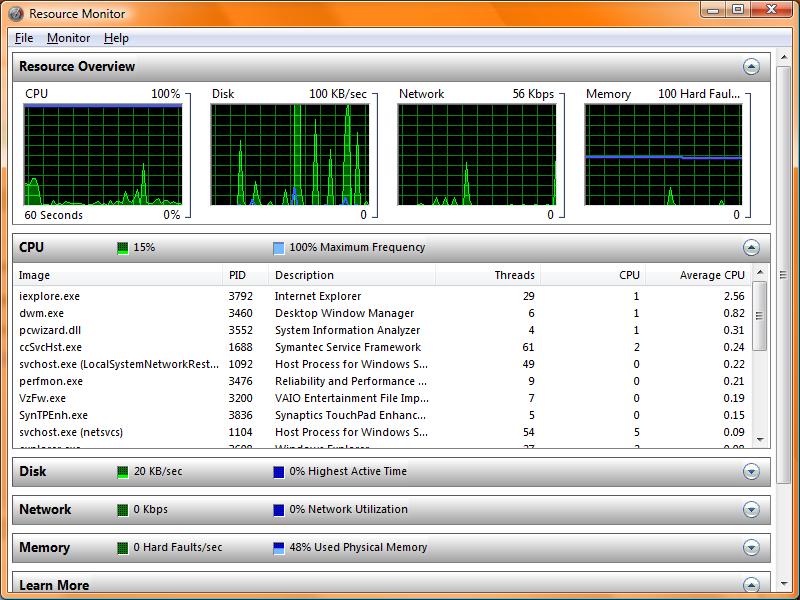The height and width of the screenshot is (600, 800).
Task: Click Synaptics TouchPad Enhanc... description
Action: 350,415
